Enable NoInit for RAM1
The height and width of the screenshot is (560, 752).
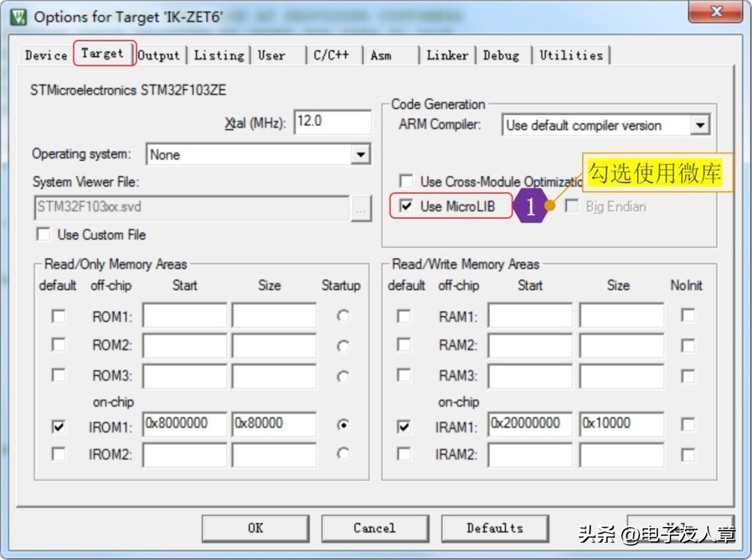point(688,315)
